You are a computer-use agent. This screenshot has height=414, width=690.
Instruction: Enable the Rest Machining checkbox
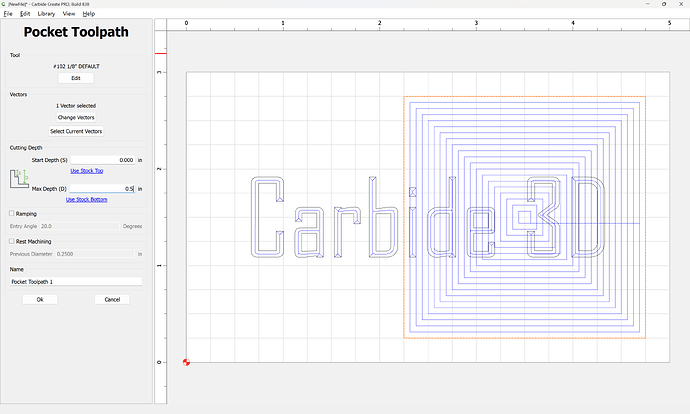(12, 241)
